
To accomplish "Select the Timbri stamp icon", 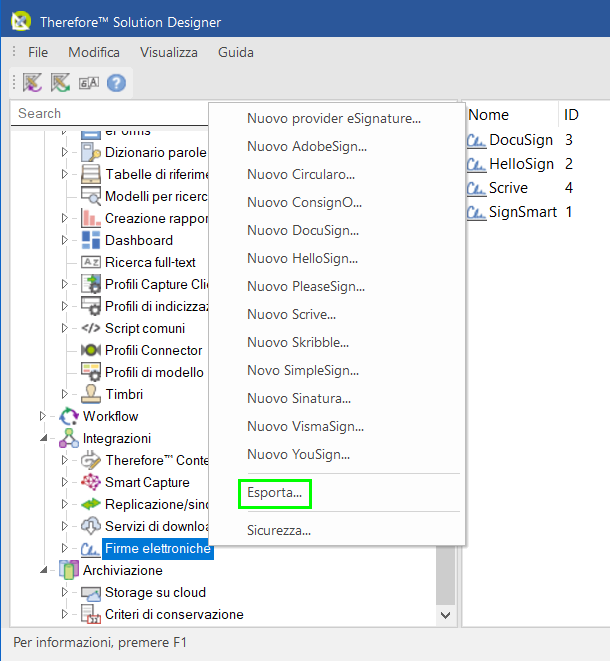I will 91,394.
